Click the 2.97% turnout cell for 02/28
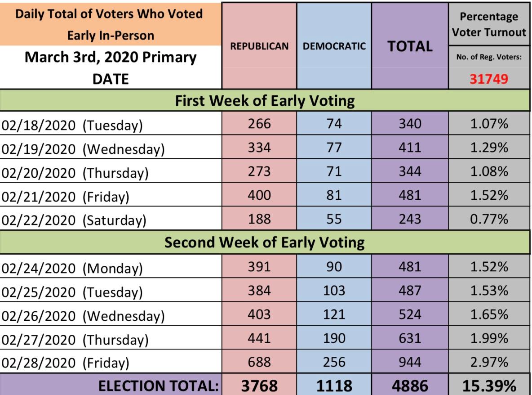The height and width of the screenshot is (395, 532). 489,362
